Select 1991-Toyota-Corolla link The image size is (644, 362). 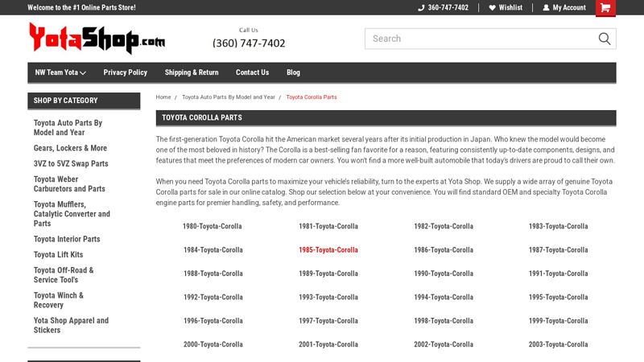pos(558,274)
